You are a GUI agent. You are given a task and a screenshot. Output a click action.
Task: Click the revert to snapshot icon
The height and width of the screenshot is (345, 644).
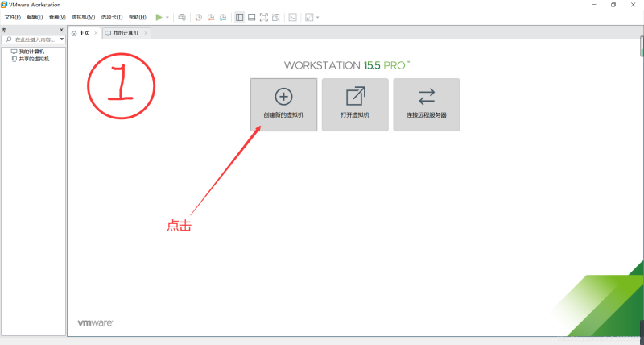211,17
